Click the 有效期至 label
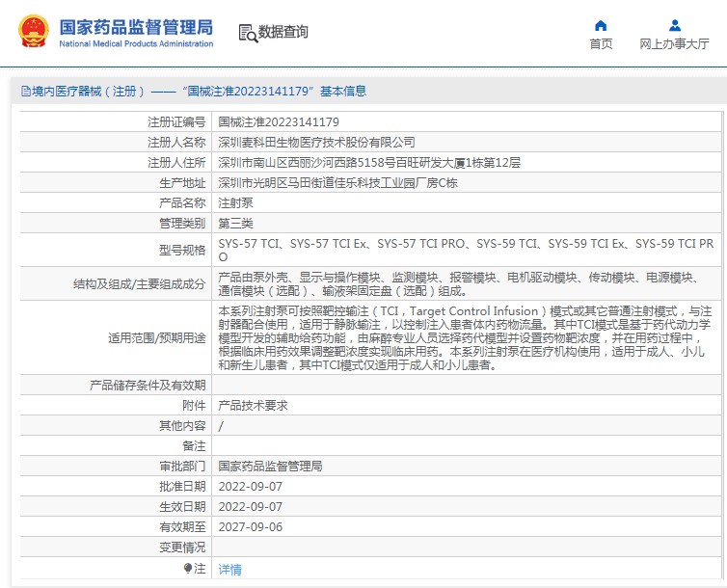The image size is (727, 588). [x=182, y=527]
